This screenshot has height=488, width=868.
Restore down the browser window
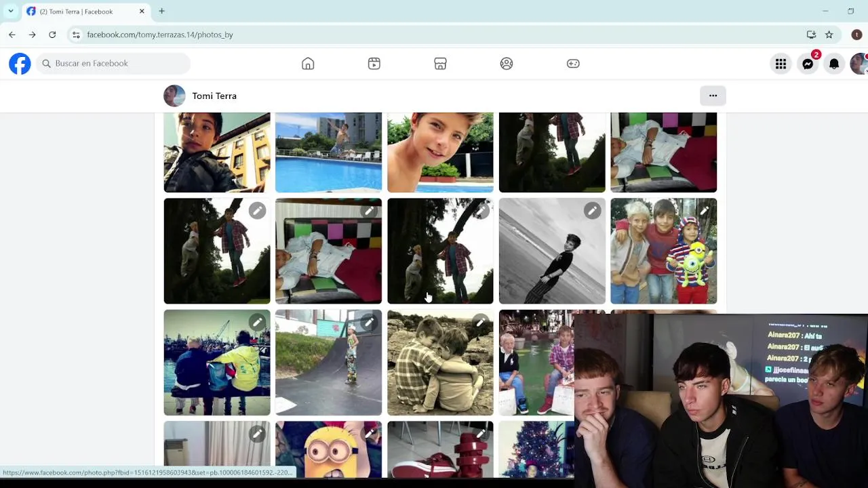pyautogui.click(x=851, y=12)
